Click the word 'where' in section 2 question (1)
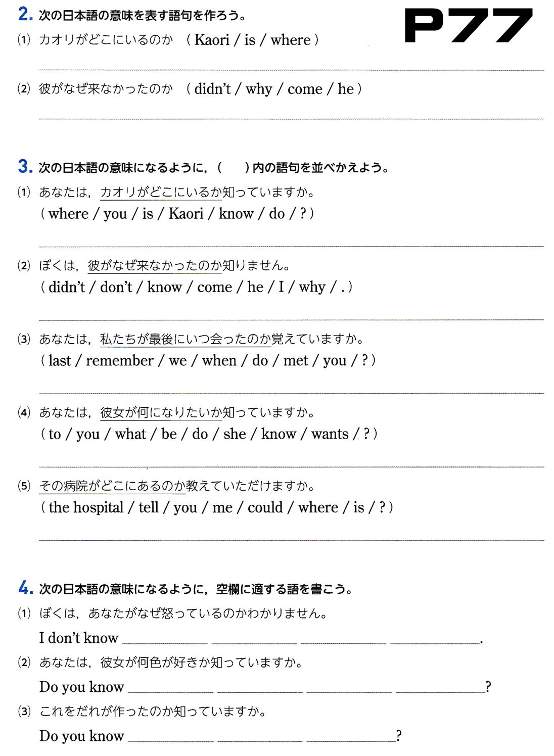This screenshot has height=756, width=554. (291, 40)
